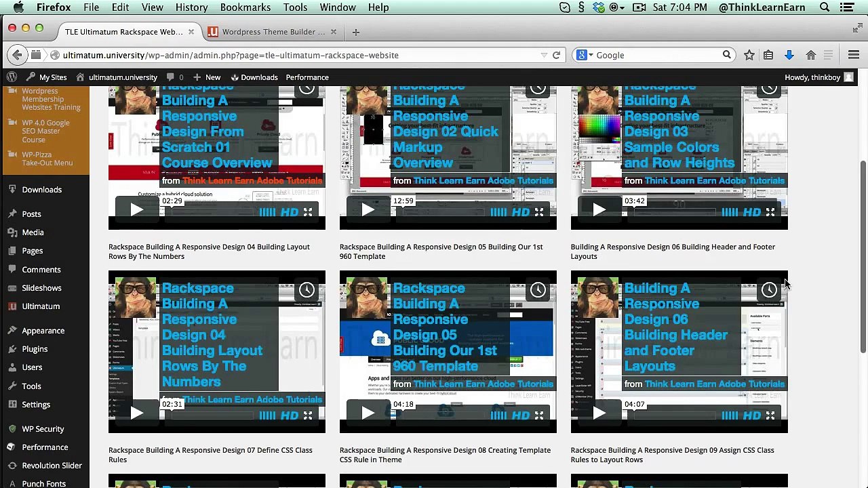Go to the Firefox home page icon
Viewport: 868px width, 488px height.
click(810, 55)
